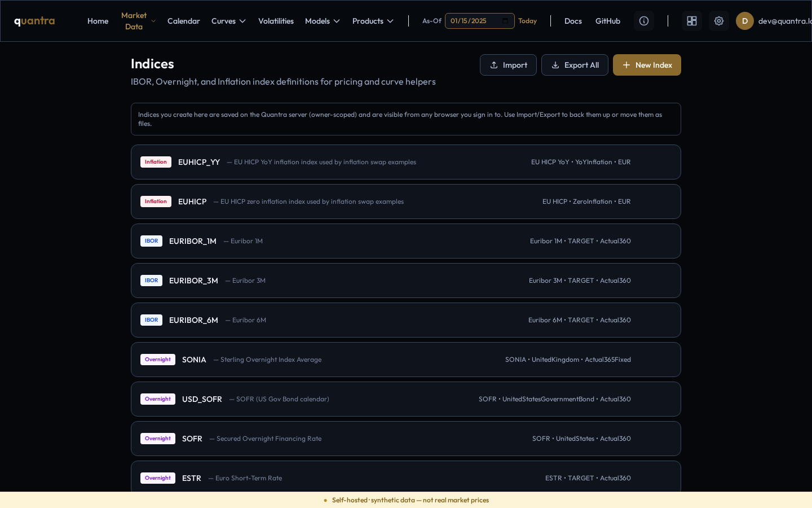Open the EUHICP index name

click(192, 202)
